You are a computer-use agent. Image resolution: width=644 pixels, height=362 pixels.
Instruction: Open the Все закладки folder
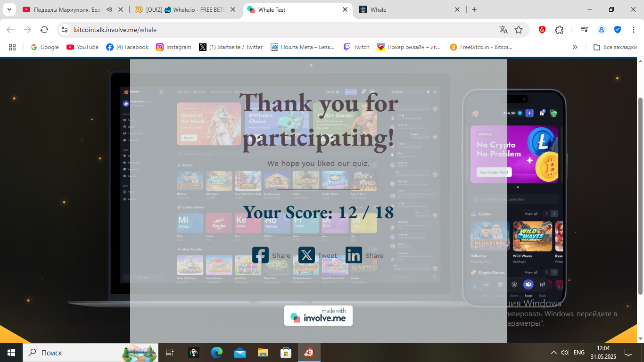tap(615, 47)
